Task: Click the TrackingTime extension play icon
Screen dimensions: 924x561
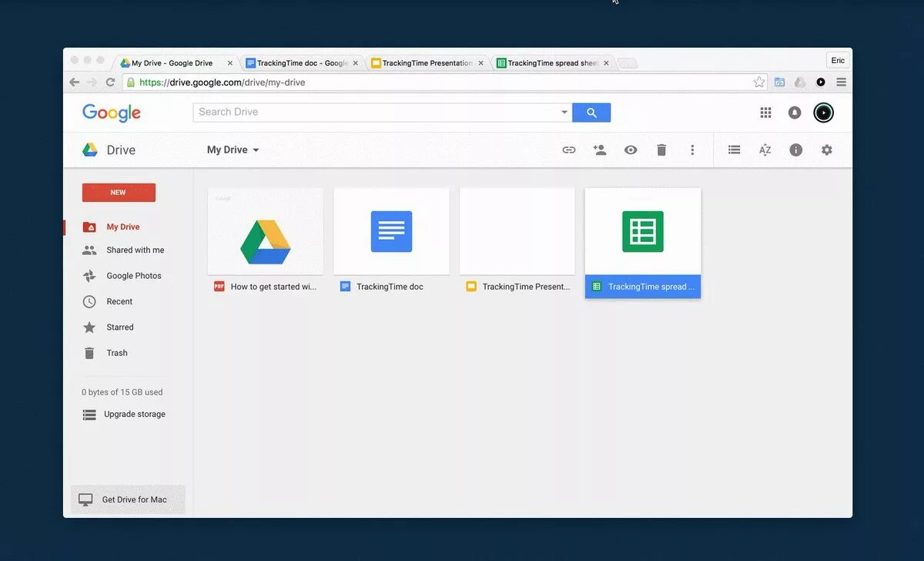Action: coord(821,82)
